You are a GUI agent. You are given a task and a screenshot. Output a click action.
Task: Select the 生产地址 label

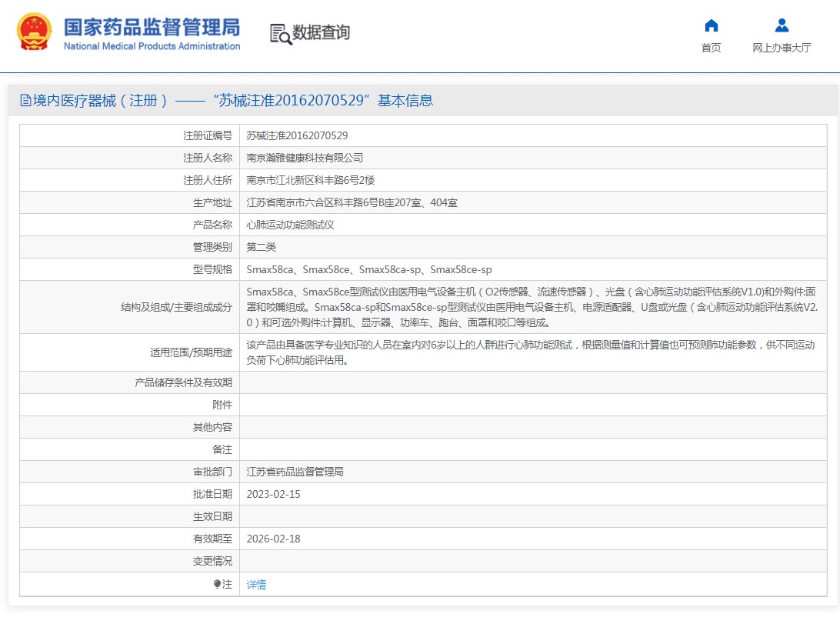212,202
